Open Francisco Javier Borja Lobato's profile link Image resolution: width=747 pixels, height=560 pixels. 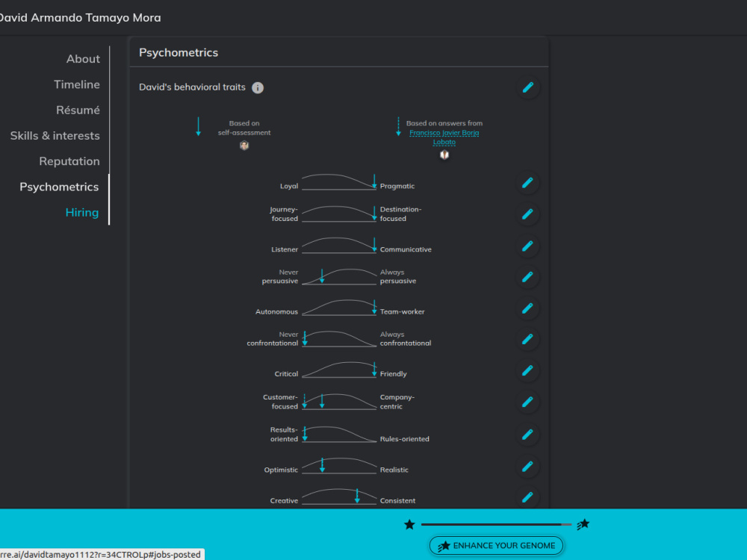point(444,137)
